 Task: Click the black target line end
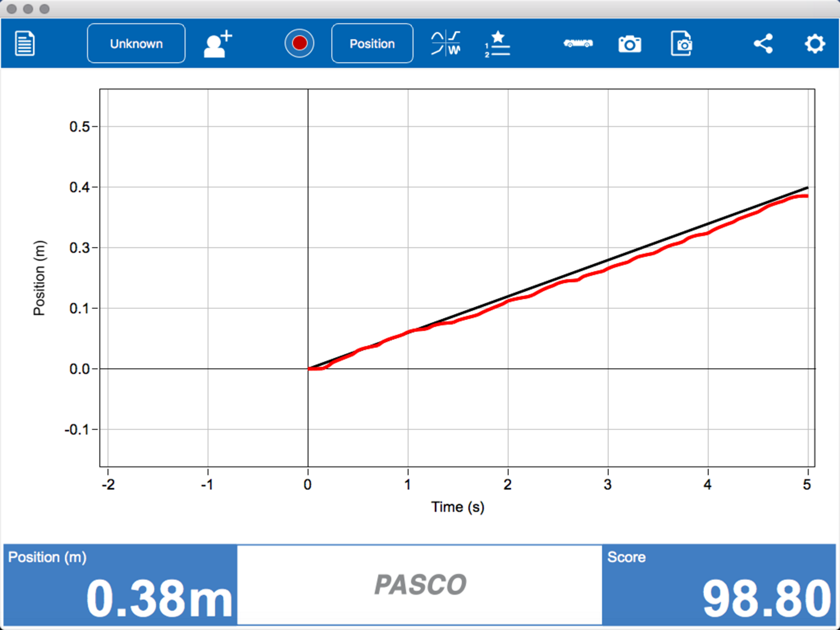pos(807,188)
